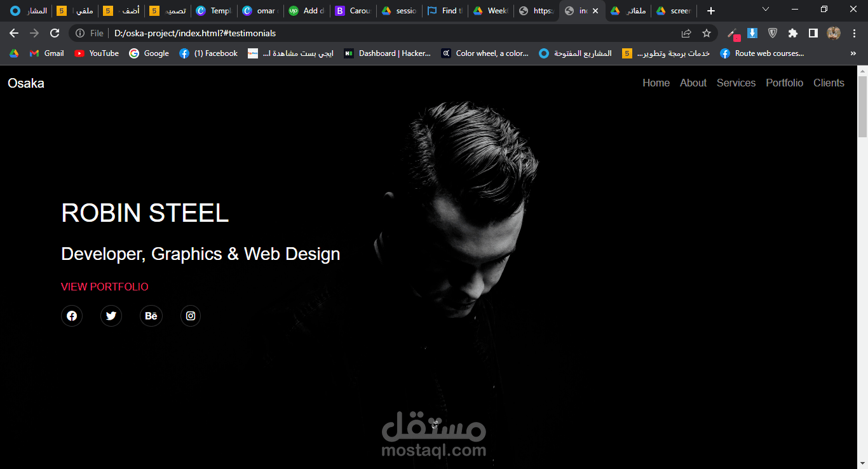Expand hidden bookmarks via the overflow chevron
The image size is (868, 469).
[x=853, y=53]
